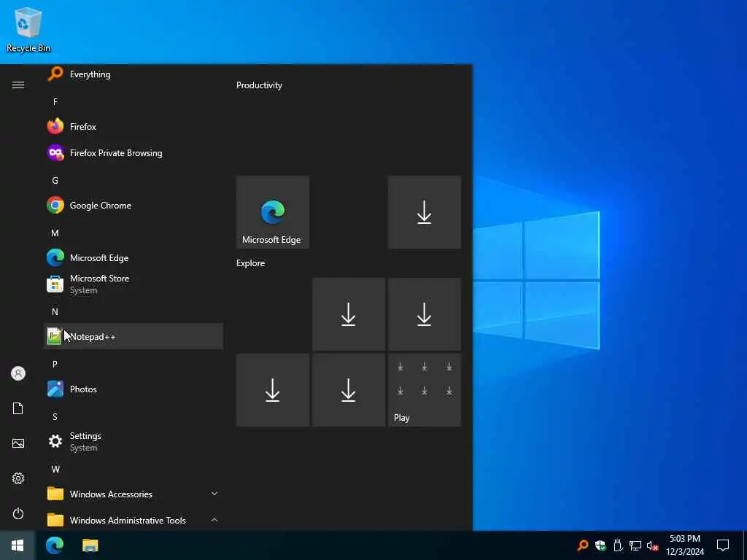Open Pictures from Start sidebar
This screenshot has width=747, height=560.
18,443
